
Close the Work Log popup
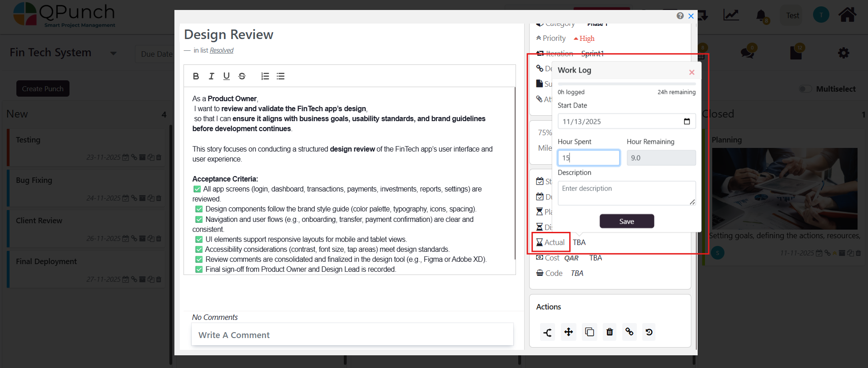(x=692, y=72)
